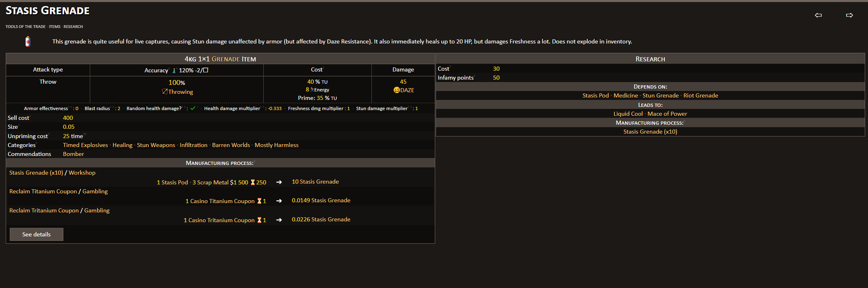Open 0.0149 Stasis Grenade output link
868x288 pixels.
(321, 200)
